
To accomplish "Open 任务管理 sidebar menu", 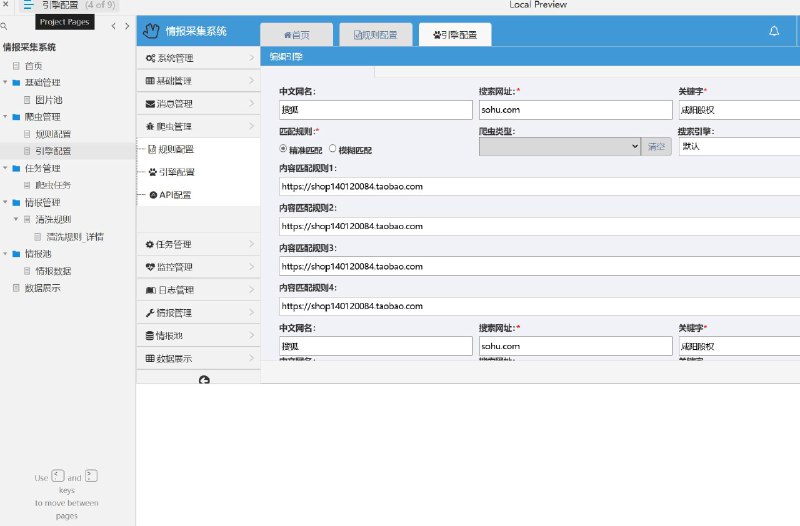I will [198, 244].
